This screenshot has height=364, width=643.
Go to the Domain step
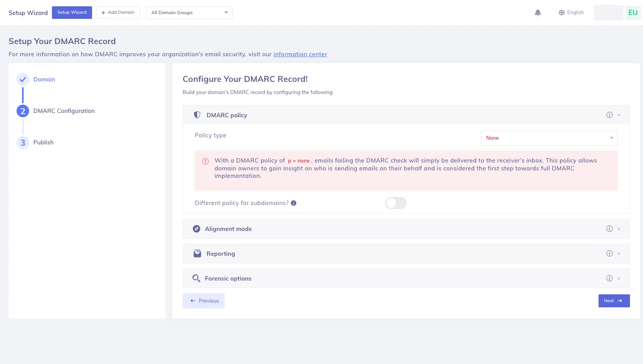(x=44, y=79)
